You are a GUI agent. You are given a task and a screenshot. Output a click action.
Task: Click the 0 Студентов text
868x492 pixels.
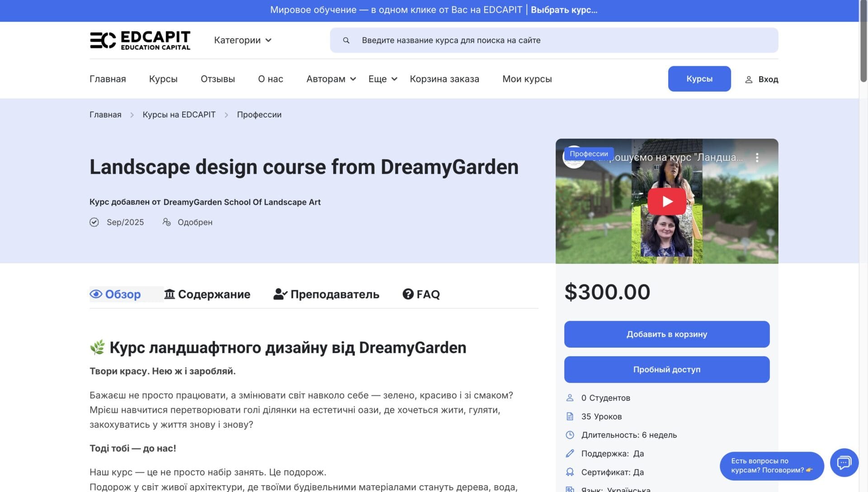coord(606,398)
